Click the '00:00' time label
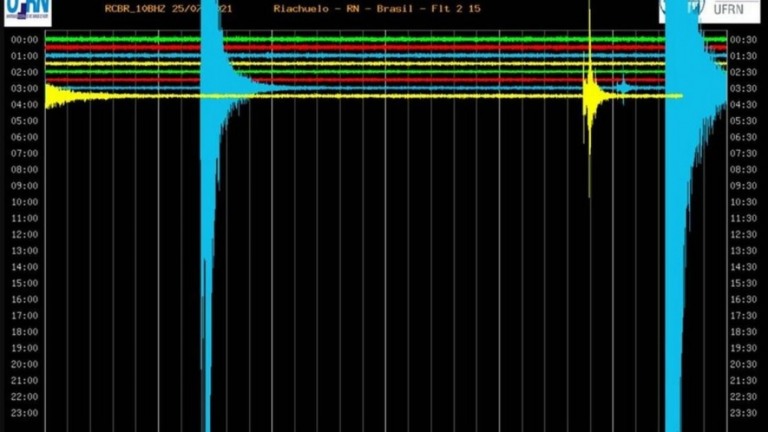This screenshot has height=432, width=768. click(x=24, y=40)
